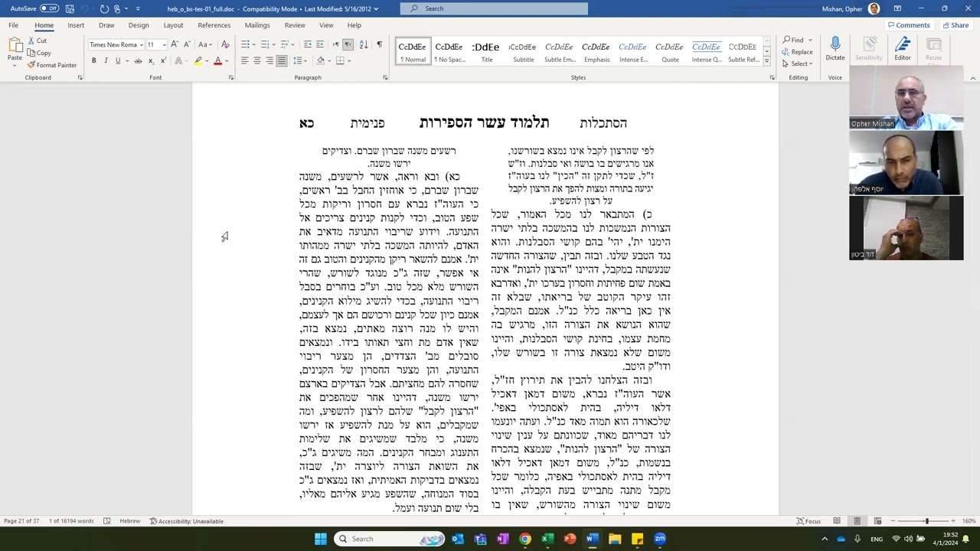This screenshot has width=980, height=551.
Task: Open the font size dropdown
Action: (x=164, y=44)
